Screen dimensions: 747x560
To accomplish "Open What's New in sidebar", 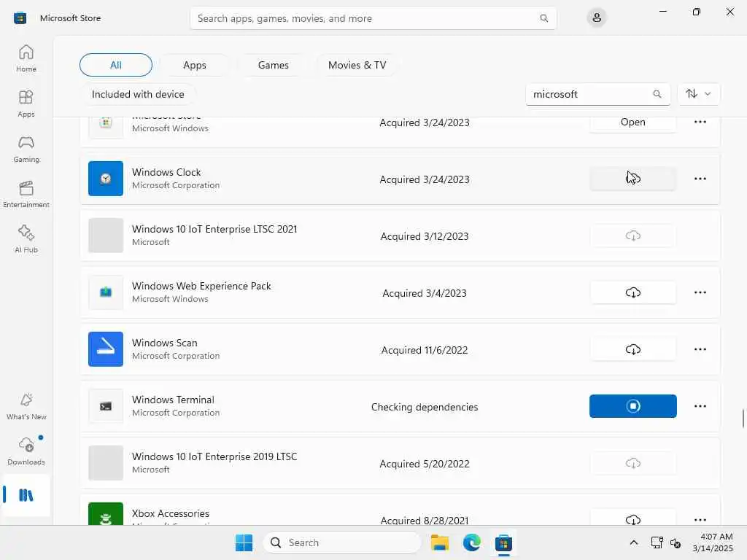I will pyautogui.click(x=26, y=407).
